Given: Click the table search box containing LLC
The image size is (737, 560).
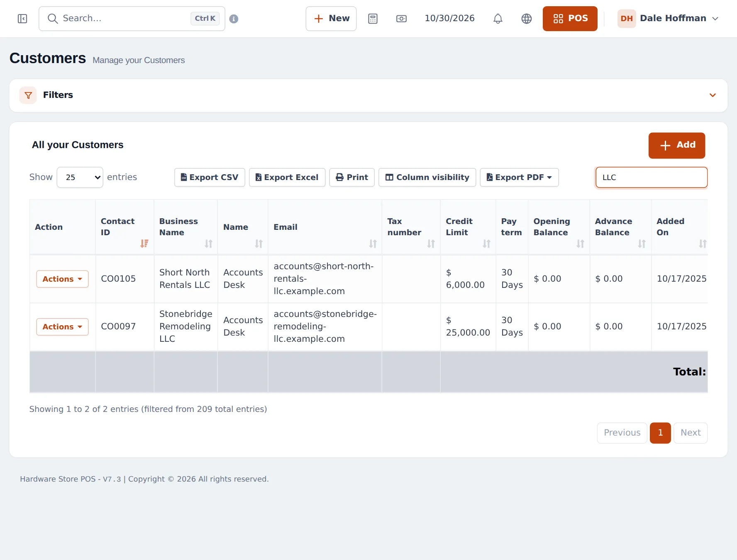Looking at the screenshot, I should coord(652,178).
